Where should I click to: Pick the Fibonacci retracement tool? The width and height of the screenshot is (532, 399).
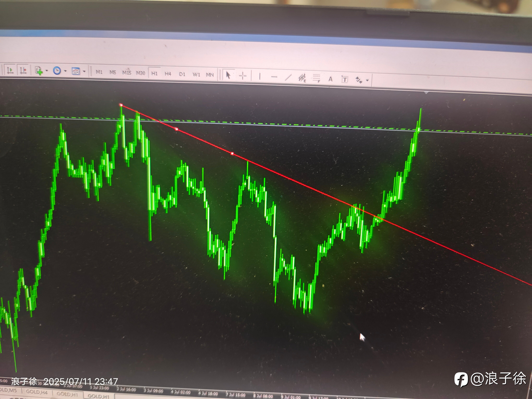click(x=316, y=78)
